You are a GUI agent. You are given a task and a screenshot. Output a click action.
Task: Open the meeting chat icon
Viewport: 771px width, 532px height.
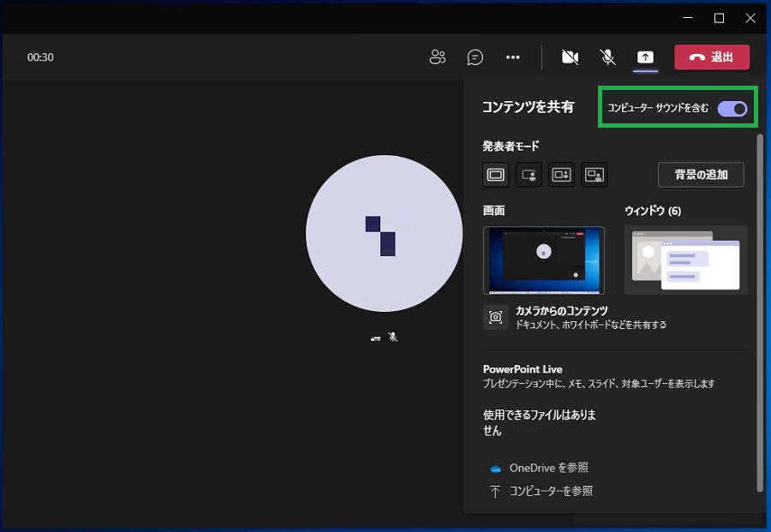[x=475, y=57]
